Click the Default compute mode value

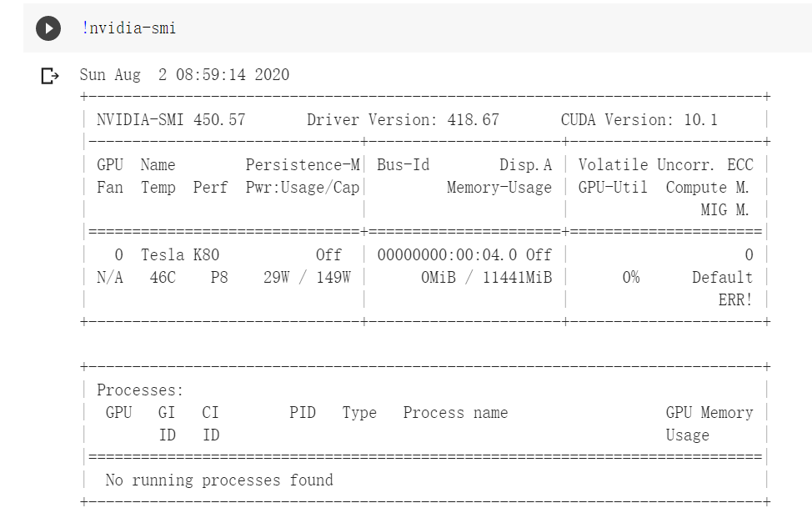click(722, 278)
